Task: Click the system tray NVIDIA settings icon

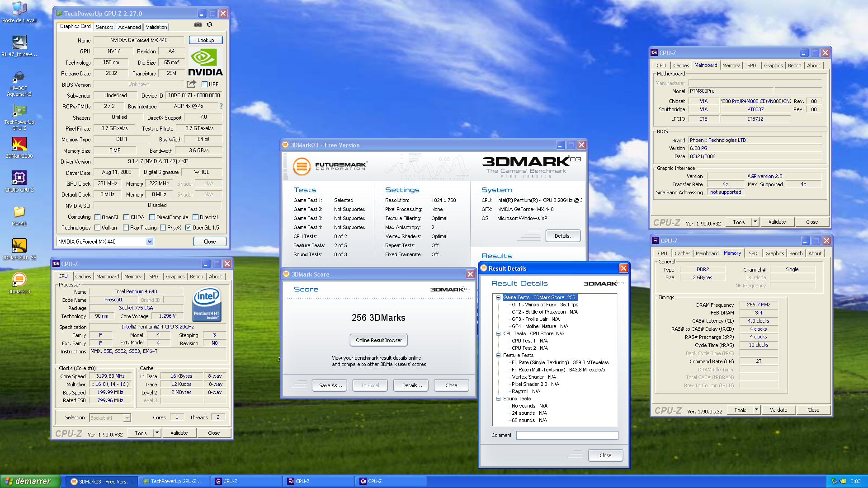Action: [x=843, y=481]
